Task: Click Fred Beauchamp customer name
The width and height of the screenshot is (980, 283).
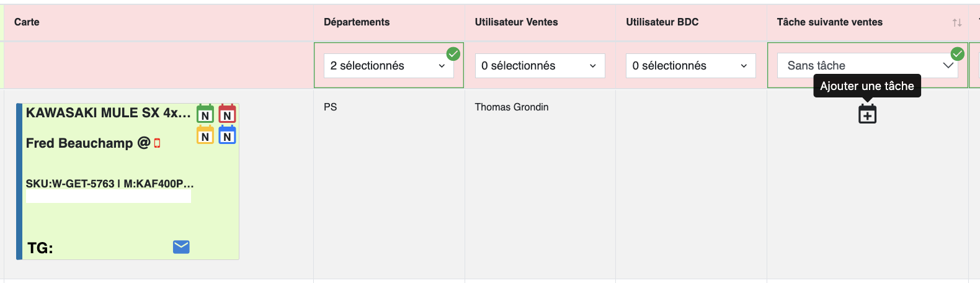Action: tap(79, 143)
